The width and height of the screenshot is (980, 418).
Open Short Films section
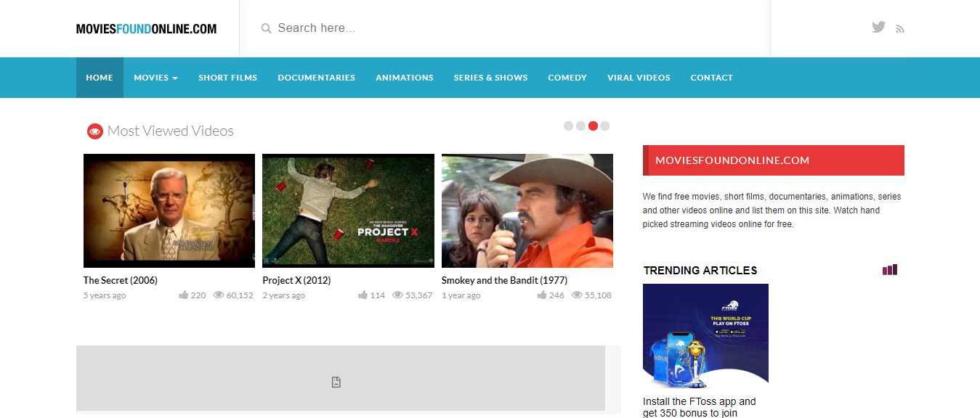[227, 78]
